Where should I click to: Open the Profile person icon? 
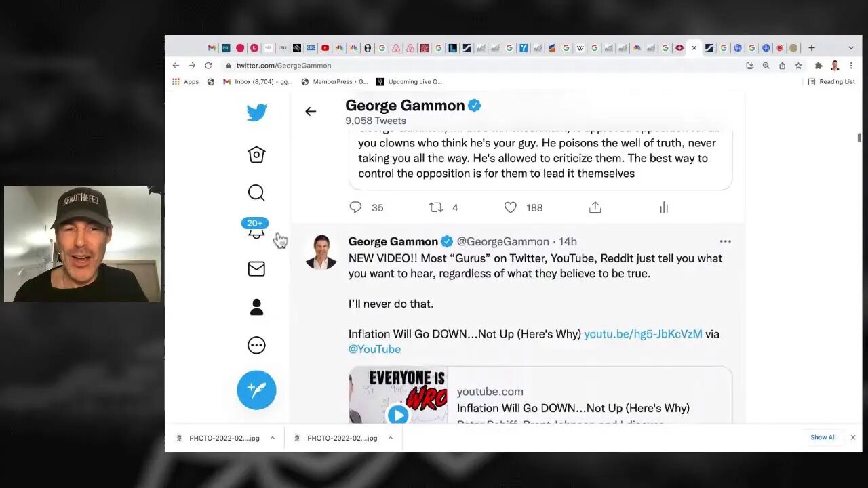256,307
